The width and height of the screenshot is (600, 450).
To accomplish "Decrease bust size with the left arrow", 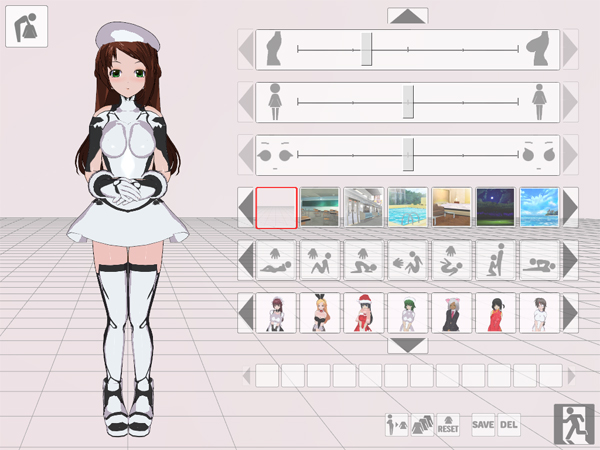I will (x=246, y=49).
